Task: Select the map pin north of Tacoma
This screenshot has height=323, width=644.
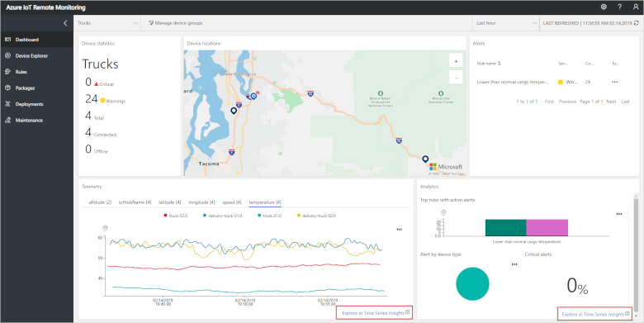Action: [234, 111]
